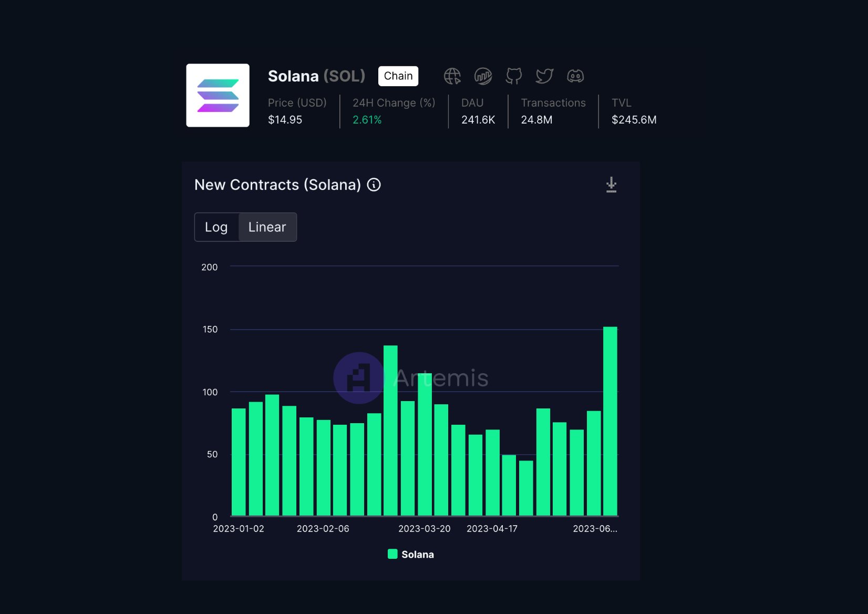
Task: Toggle the Solana legend series
Action: (x=417, y=555)
